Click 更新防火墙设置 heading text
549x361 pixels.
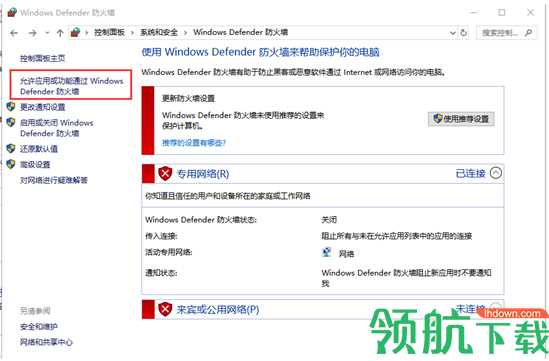[x=188, y=99]
